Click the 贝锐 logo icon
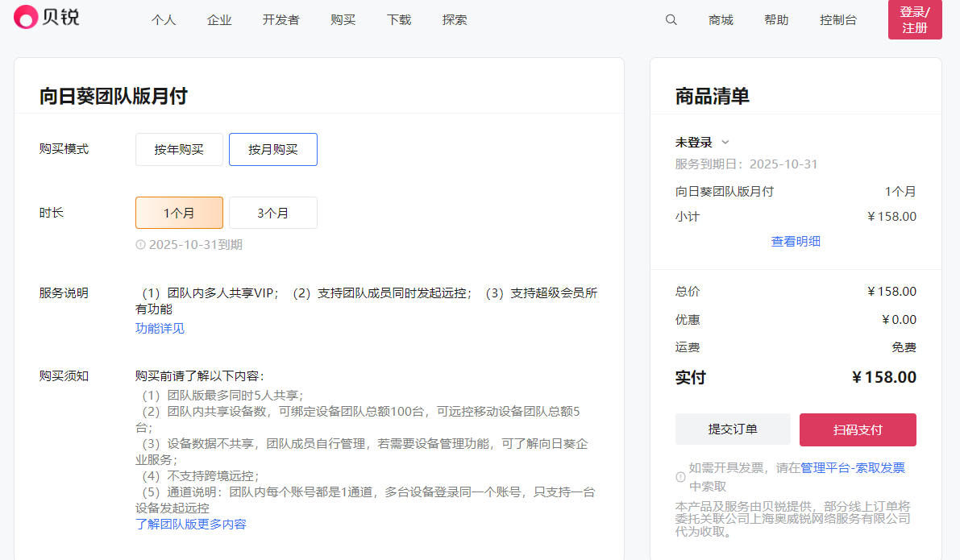 26,17
